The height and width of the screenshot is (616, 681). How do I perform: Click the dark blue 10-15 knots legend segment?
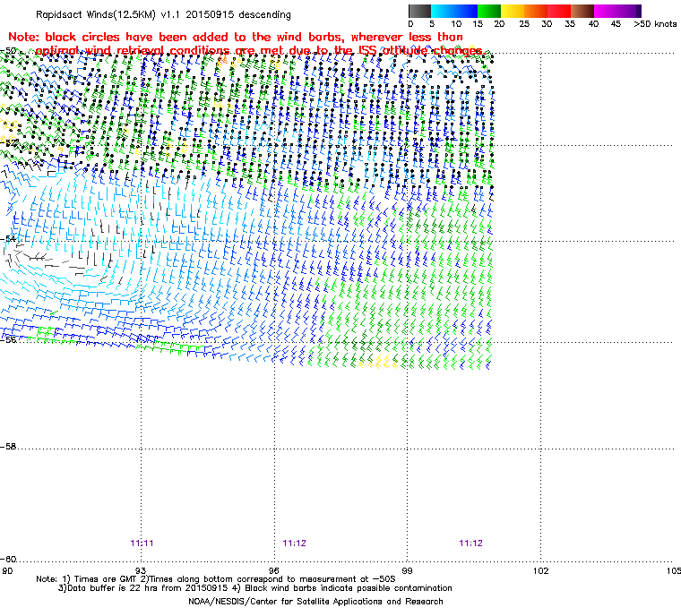pyautogui.click(x=466, y=11)
